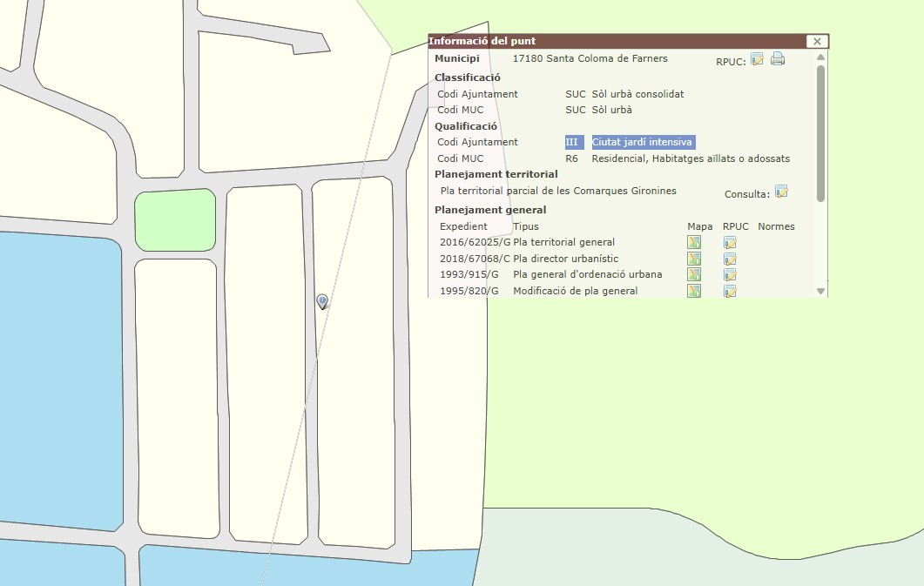Screen dimensions: 924x586
Task: Click the info panel's vertical scrollbar thumb
Action: [x=820, y=131]
